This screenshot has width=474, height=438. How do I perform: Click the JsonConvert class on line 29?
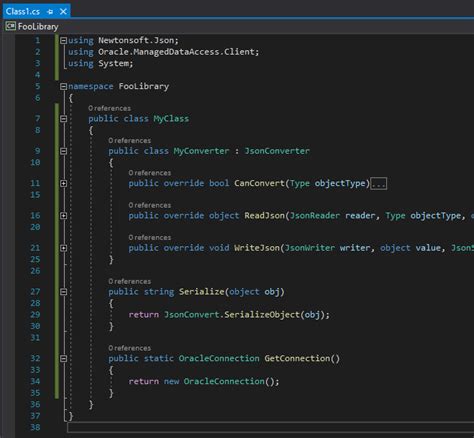tap(192, 315)
